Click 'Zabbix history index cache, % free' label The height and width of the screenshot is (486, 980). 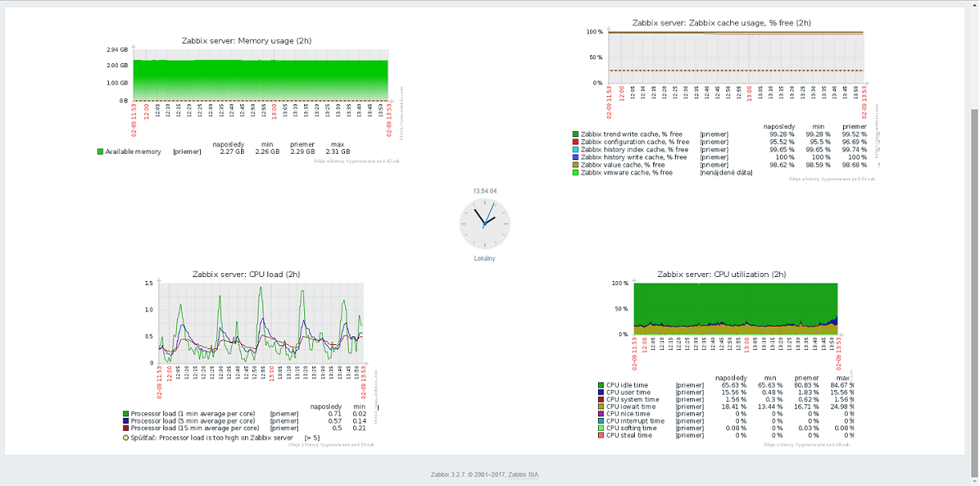[x=634, y=150]
